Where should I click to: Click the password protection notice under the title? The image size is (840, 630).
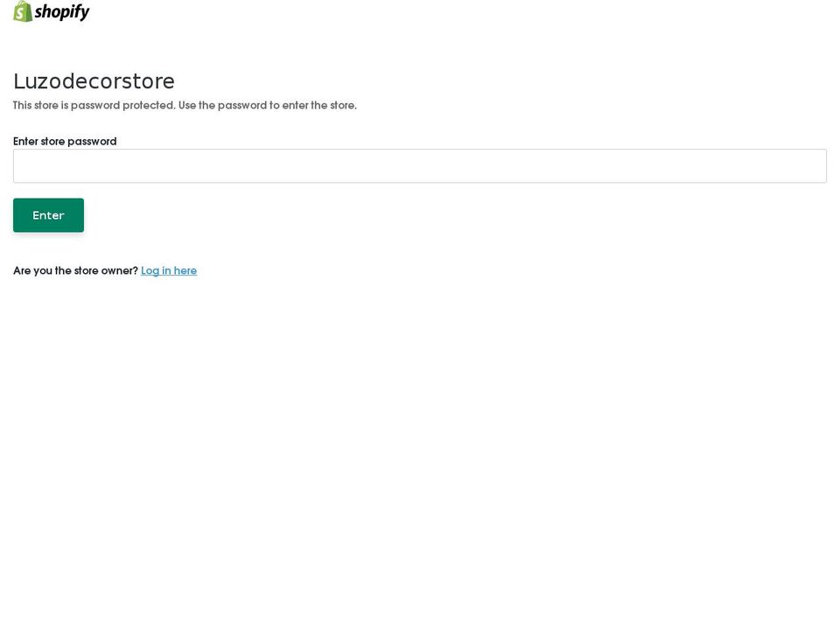tap(185, 105)
